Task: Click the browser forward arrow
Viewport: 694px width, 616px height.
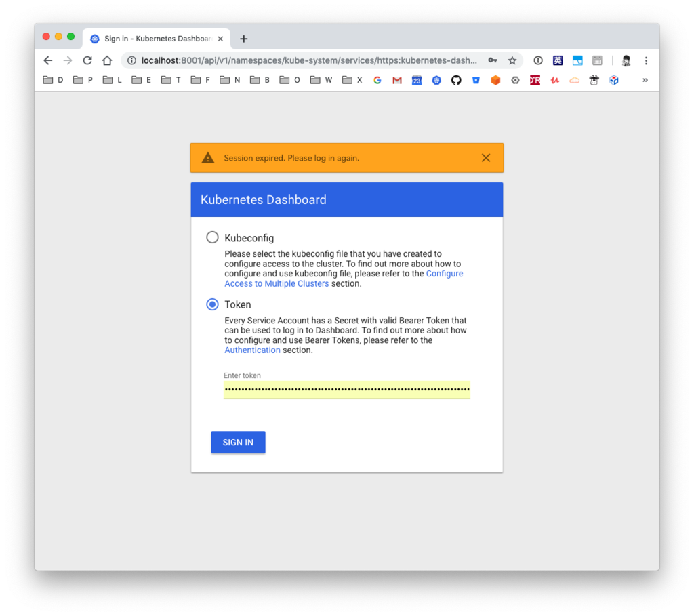Action: pos(67,60)
